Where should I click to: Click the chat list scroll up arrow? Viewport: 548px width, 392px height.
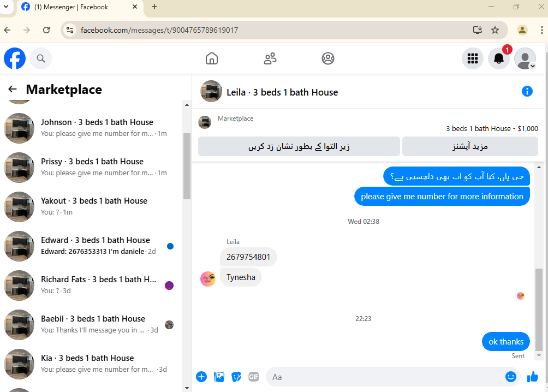pos(187,105)
